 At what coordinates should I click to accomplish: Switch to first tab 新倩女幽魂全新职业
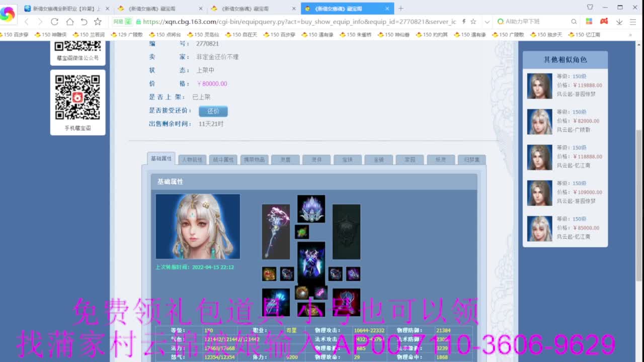[66, 9]
